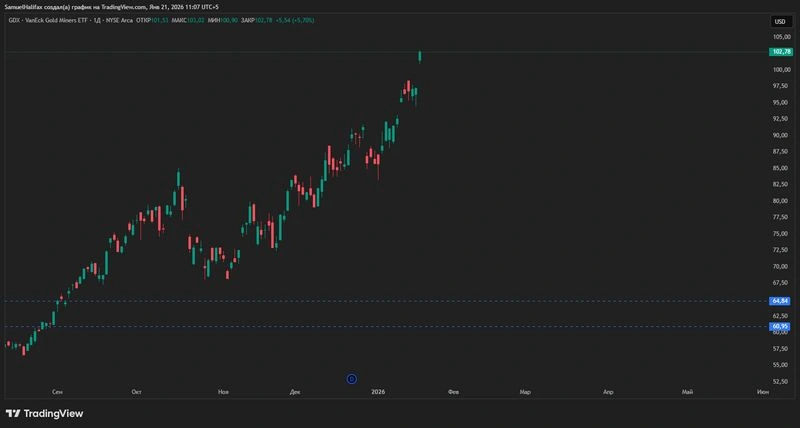Click the 92,50 price scale value

[782, 119]
